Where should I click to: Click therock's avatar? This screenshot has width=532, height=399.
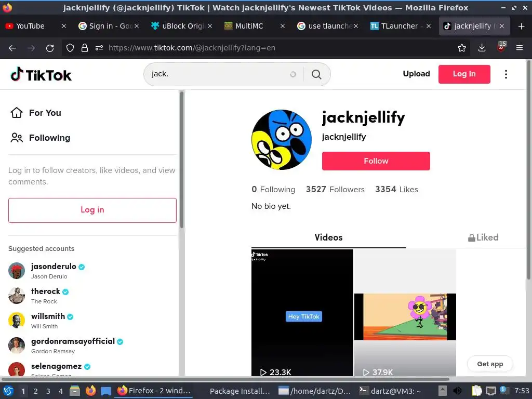coord(16,295)
